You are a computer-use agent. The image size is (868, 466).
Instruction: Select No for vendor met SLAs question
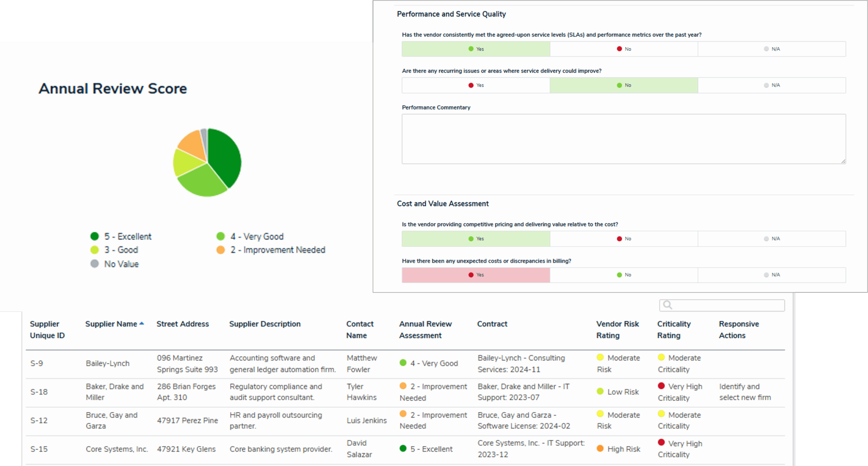(624, 49)
